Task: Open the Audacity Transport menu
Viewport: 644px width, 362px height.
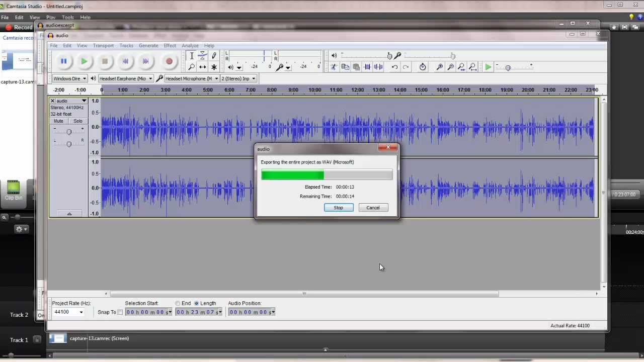Action: [103, 46]
